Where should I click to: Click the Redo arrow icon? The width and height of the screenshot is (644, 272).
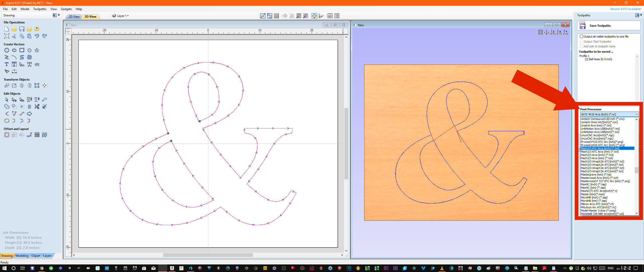[x=45, y=36]
